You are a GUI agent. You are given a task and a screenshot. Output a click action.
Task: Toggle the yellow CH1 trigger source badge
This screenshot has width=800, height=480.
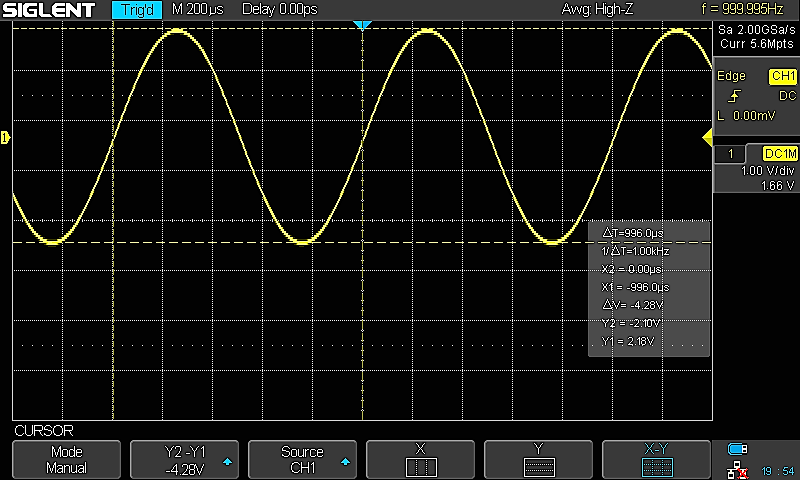click(x=781, y=76)
